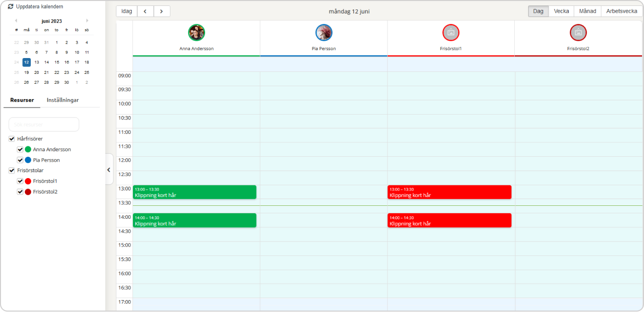
Task: Focus the Sök resurser search field
Action: tap(44, 125)
